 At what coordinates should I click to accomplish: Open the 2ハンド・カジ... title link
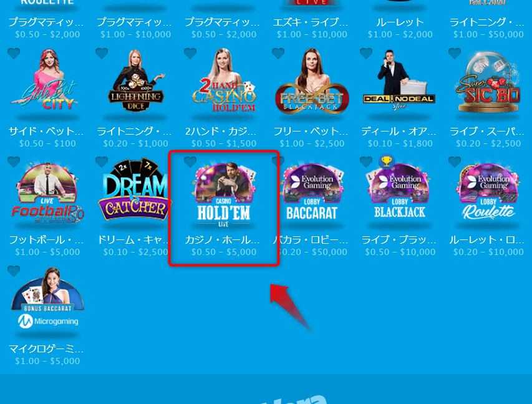pyautogui.click(x=221, y=132)
